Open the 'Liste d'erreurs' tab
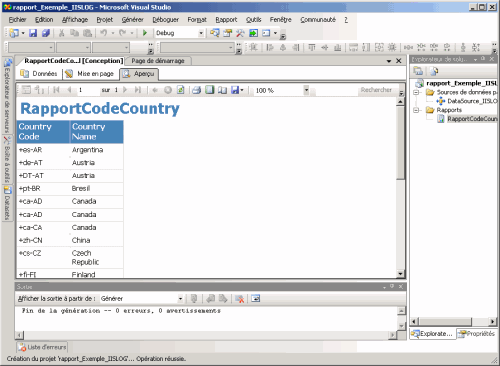 pos(42,347)
